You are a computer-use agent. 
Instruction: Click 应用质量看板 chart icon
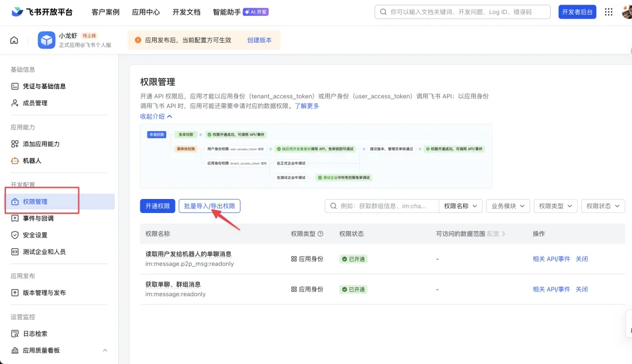[x=15, y=351]
